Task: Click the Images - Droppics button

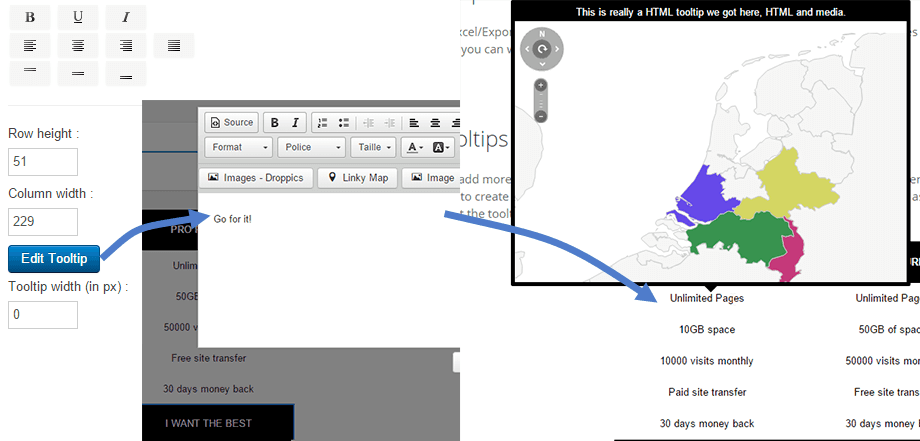Action: point(257,178)
